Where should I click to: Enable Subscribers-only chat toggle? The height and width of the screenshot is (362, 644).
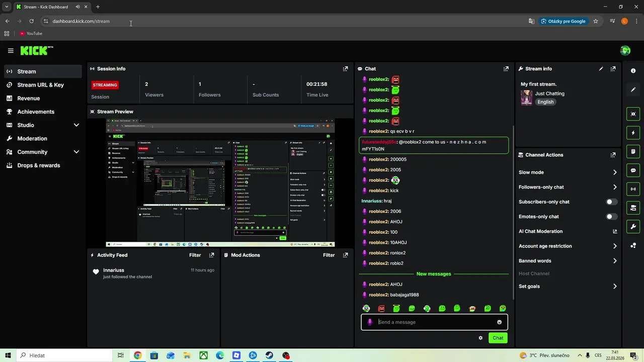(611, 202)
